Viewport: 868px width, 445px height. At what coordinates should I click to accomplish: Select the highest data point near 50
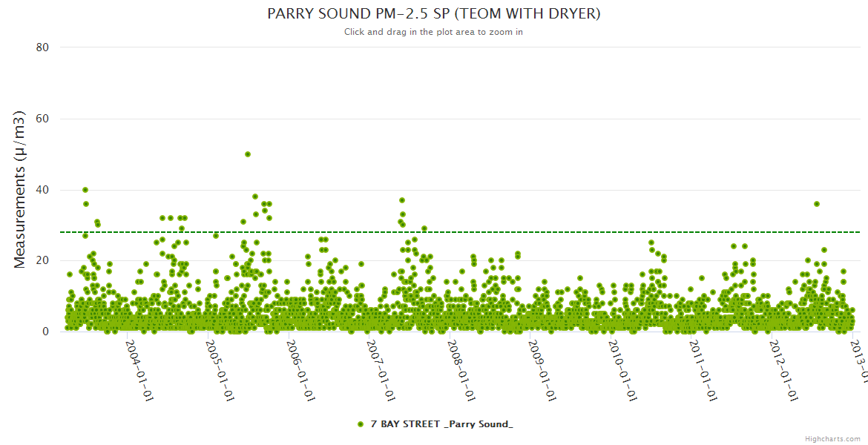(248, 154)
